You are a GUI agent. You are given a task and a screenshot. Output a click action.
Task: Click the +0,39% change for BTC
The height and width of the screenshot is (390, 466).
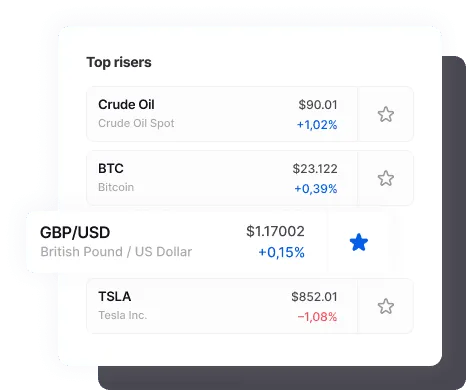[x=316, y=189]
